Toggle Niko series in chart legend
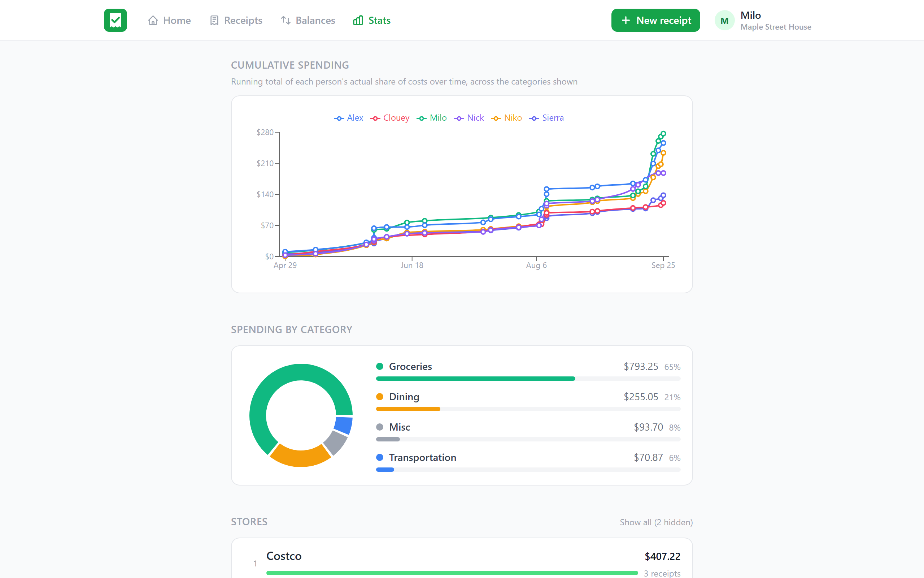924x578 pixels. (x=506, y=118)
